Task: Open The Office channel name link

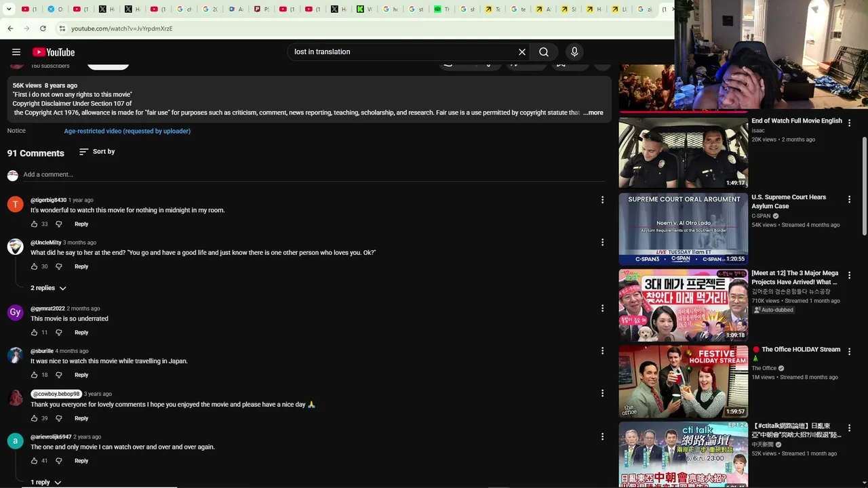Action: (x=764, y=369)
